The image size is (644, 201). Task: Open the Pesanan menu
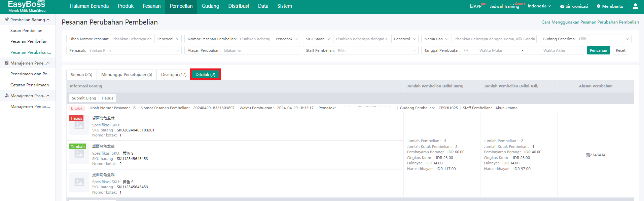click(152, 6)
